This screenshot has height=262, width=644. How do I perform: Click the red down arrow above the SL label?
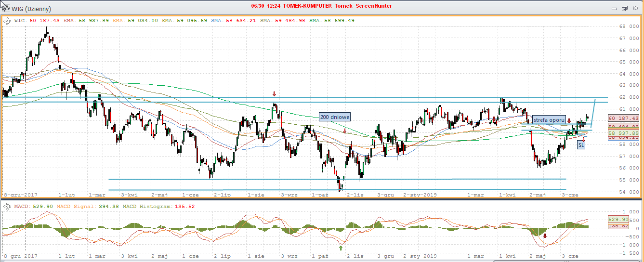[584, 139]
